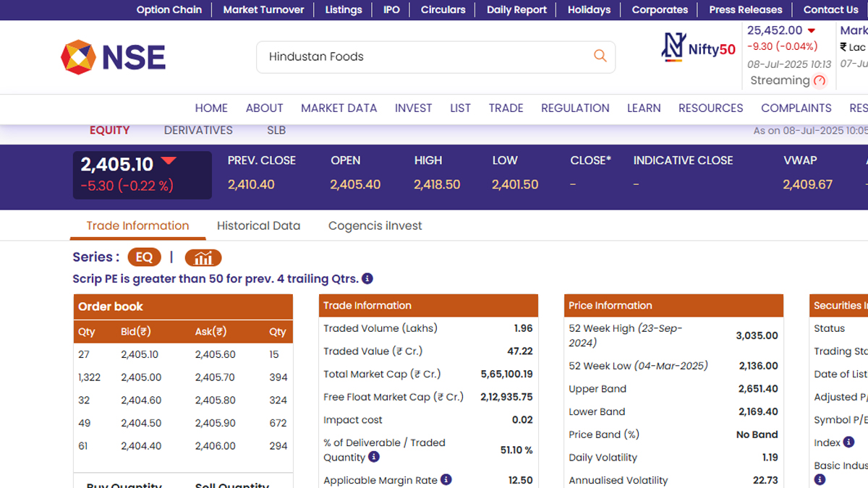Select the EQUITY tab
The image size is (868, 488).
pos(110,130)
